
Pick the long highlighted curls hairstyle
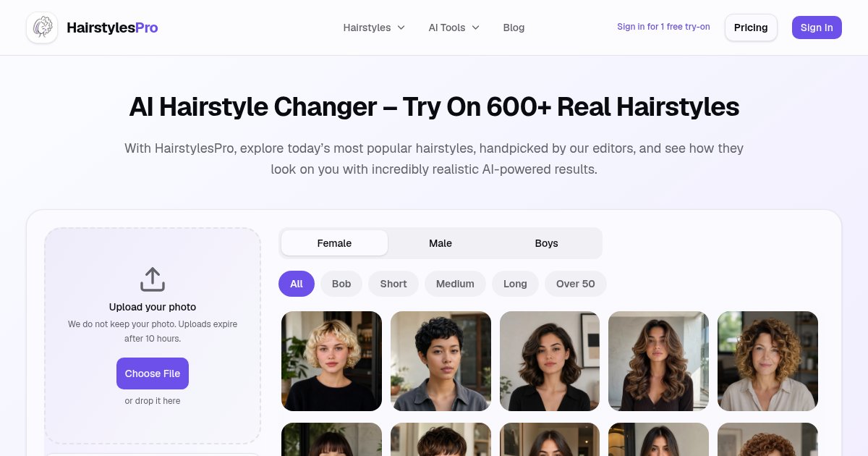658,361
